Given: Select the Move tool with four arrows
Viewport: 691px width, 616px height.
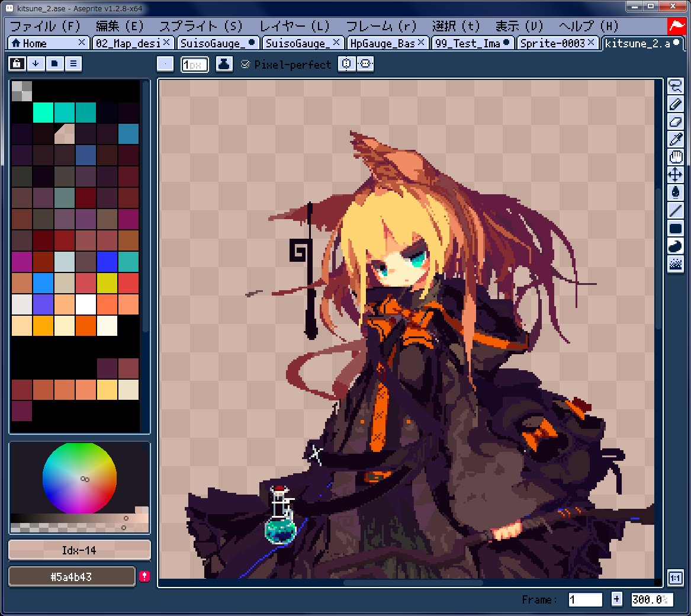Looking at the screenshot, I should [675, 175].
